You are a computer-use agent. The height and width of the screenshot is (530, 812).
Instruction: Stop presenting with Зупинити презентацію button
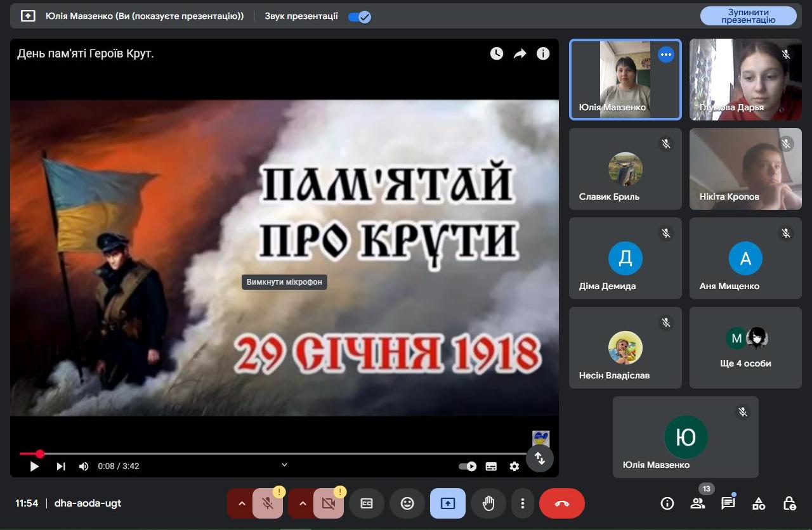748,16
